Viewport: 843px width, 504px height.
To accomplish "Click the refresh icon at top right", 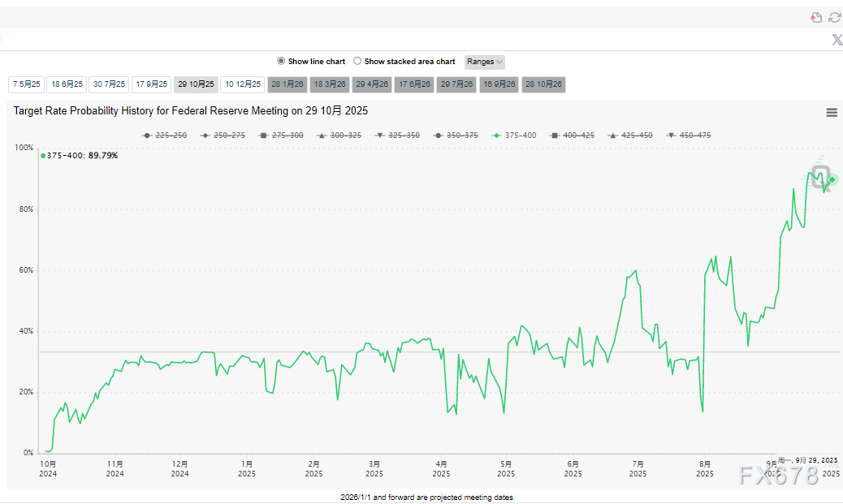I will pos(834,17).
